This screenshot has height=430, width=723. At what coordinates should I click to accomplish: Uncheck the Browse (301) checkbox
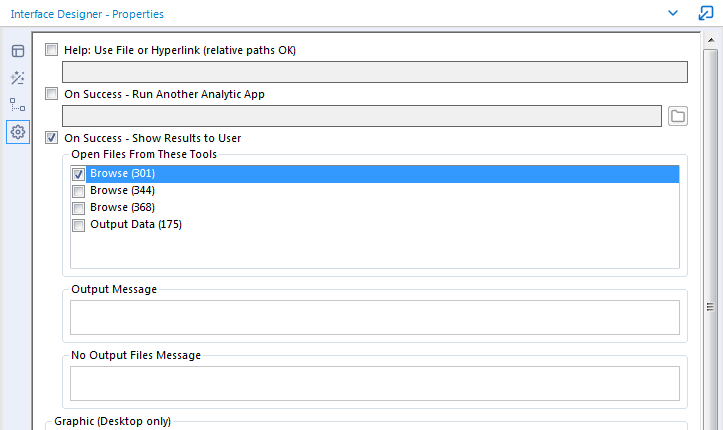[79, 174]
